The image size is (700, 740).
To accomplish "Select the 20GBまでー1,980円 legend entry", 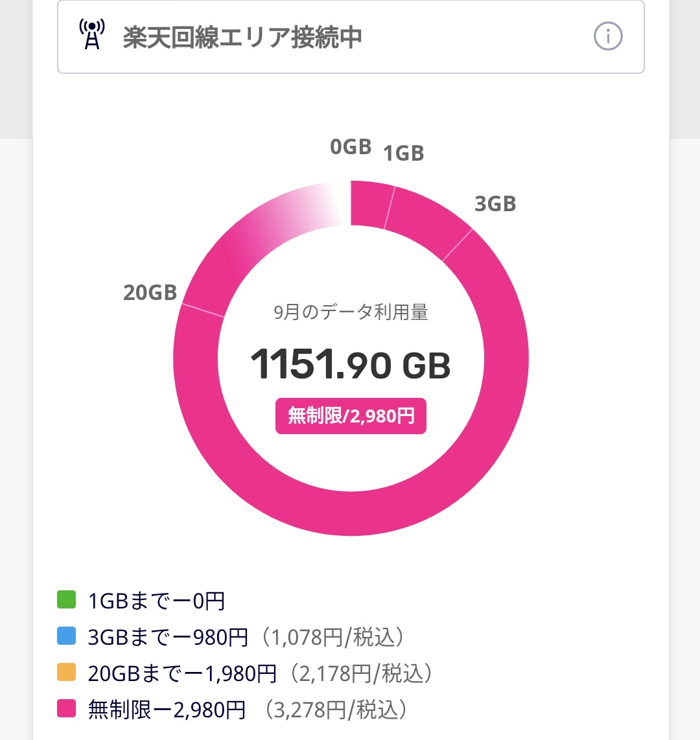I will pyautogui.click(x=182, y=673).
